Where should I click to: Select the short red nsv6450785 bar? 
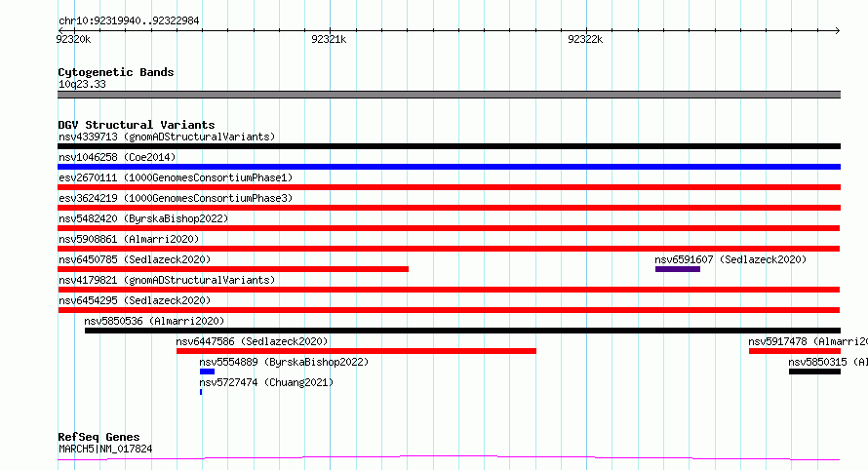tap(233, 269)
